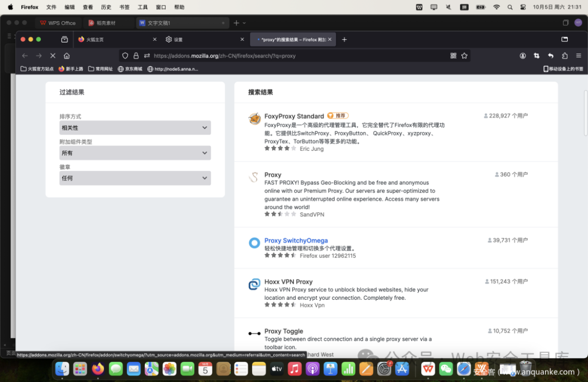588x382 pixels.
Task: Click the page vertical scrollbar
Action: pos(585,113)
